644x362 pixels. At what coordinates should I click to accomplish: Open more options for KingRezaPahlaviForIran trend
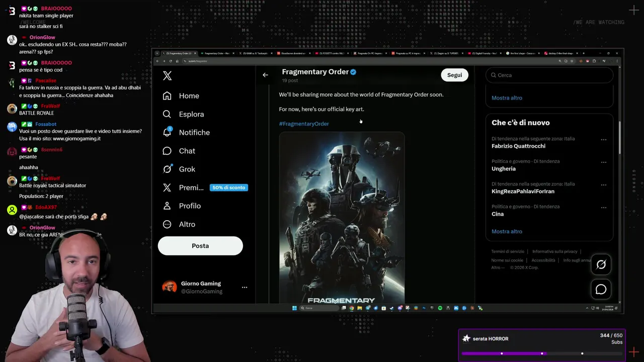point(603,185)
